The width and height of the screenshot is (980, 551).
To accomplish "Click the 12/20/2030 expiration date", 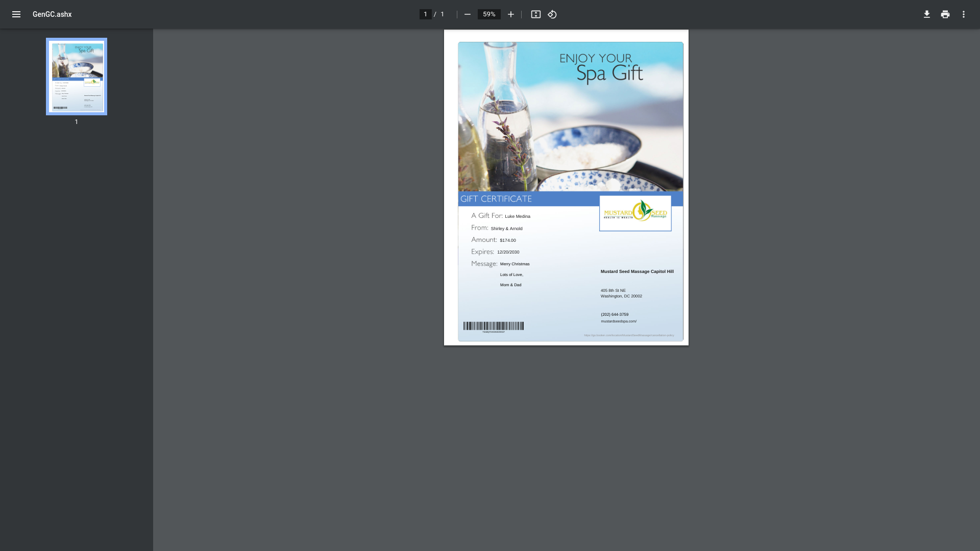I will (x=508, y=252).
